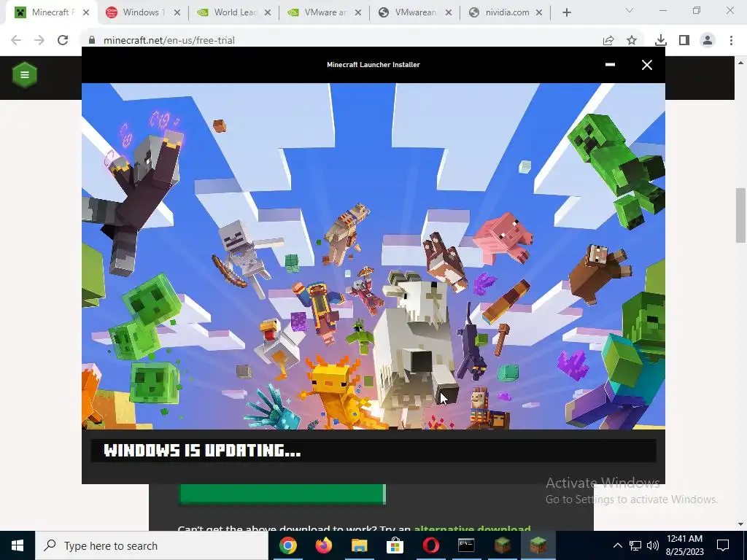Share this page from the address bar
The width and height of the screenshot is (747, 560).
608,40
